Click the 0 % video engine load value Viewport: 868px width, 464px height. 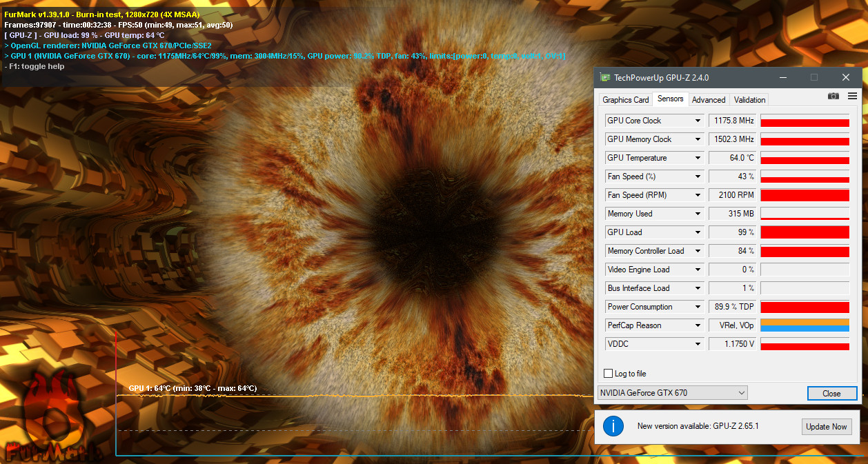(733, 270)
